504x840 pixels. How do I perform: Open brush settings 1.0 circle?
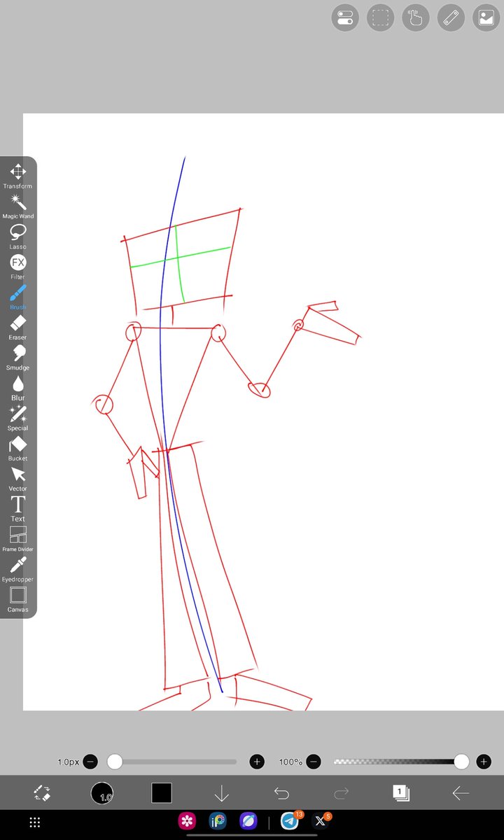pyautogui.click(x=101, y=793)
